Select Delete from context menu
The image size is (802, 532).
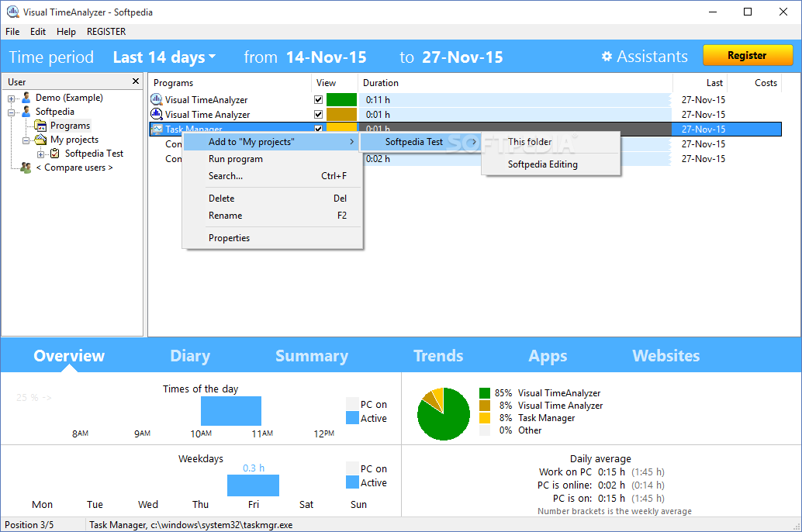point(271,198)
